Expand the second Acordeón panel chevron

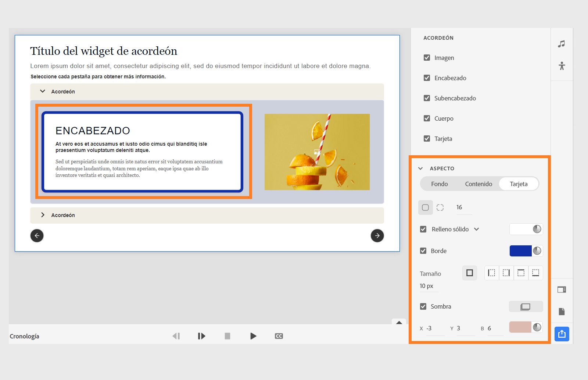(x=43, y=215)
